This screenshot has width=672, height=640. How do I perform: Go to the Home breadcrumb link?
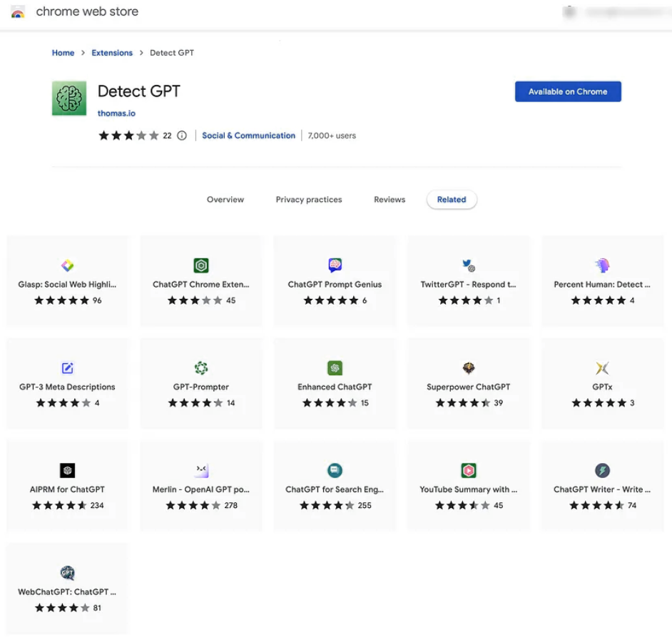63,53
